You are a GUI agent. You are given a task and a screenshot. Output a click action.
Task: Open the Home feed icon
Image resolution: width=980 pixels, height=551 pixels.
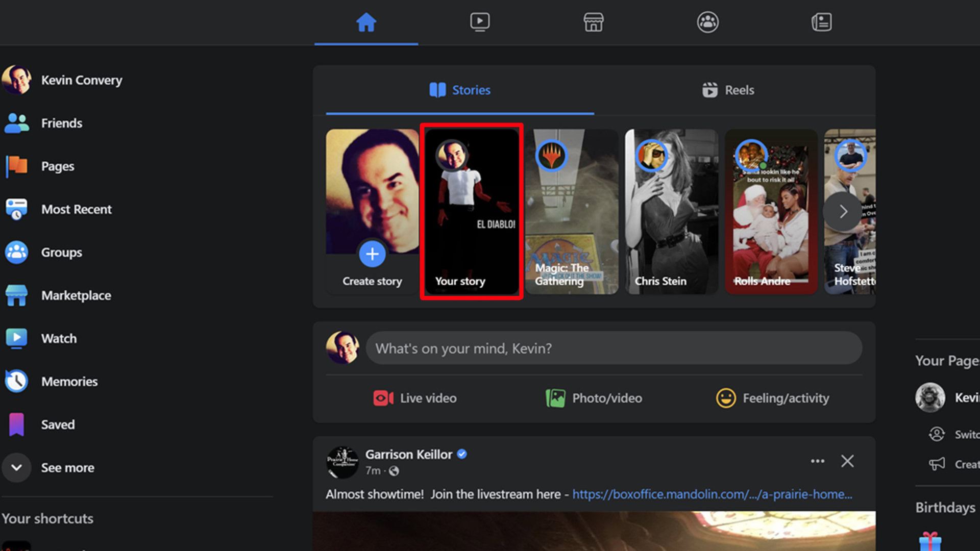pos(366,22)
